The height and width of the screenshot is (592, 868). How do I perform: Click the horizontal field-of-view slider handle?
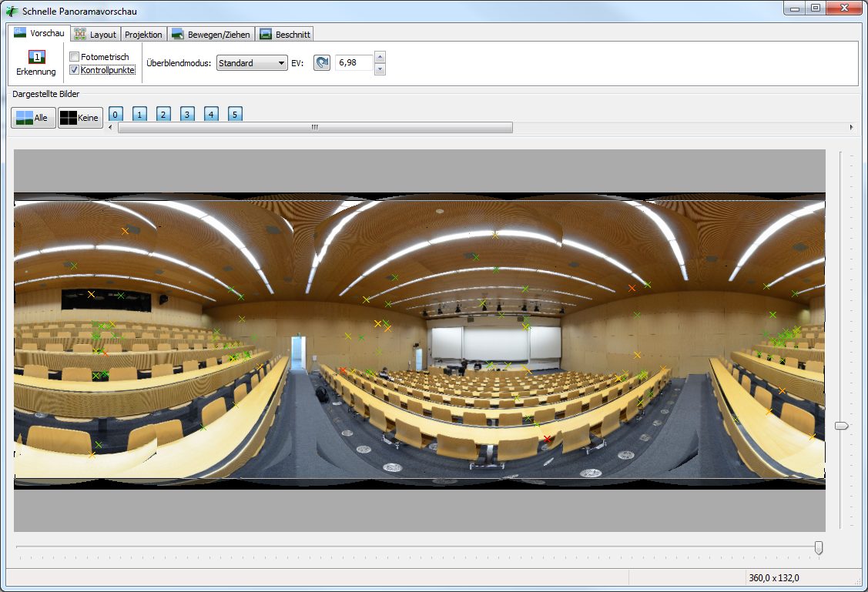tap(819, 547)
